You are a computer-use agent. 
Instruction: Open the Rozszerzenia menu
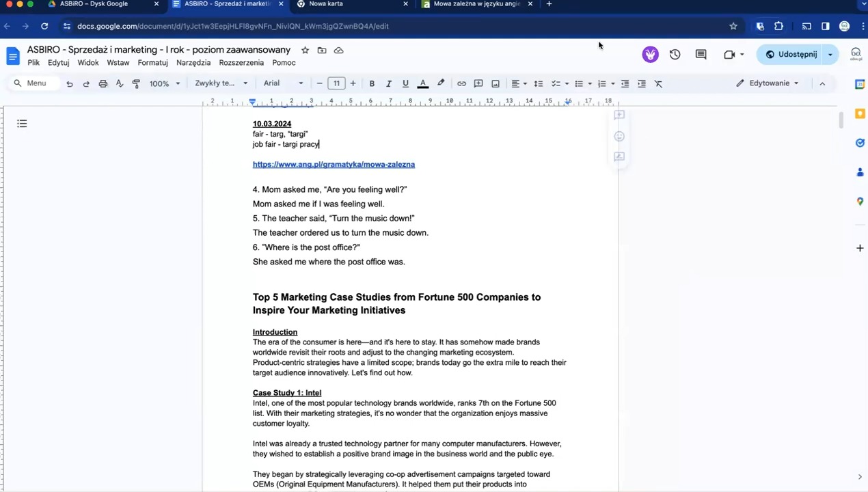tap(241, 63)
